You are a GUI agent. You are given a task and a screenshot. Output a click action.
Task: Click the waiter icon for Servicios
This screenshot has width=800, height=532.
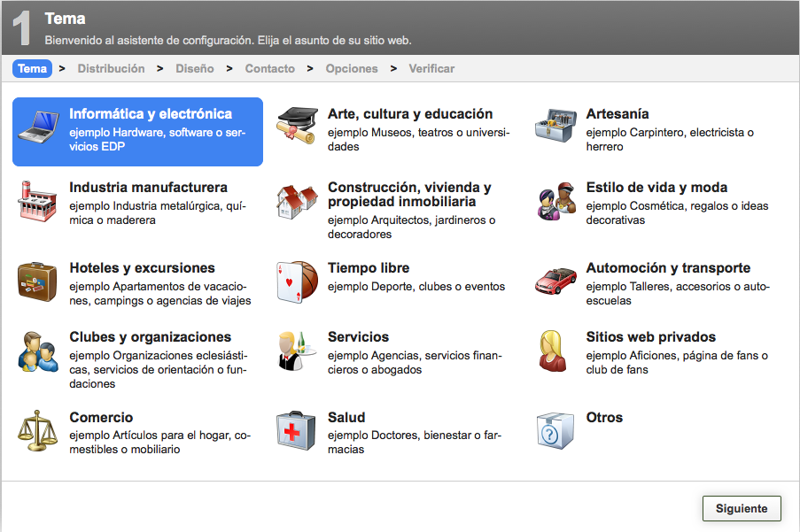coord(297,351)
